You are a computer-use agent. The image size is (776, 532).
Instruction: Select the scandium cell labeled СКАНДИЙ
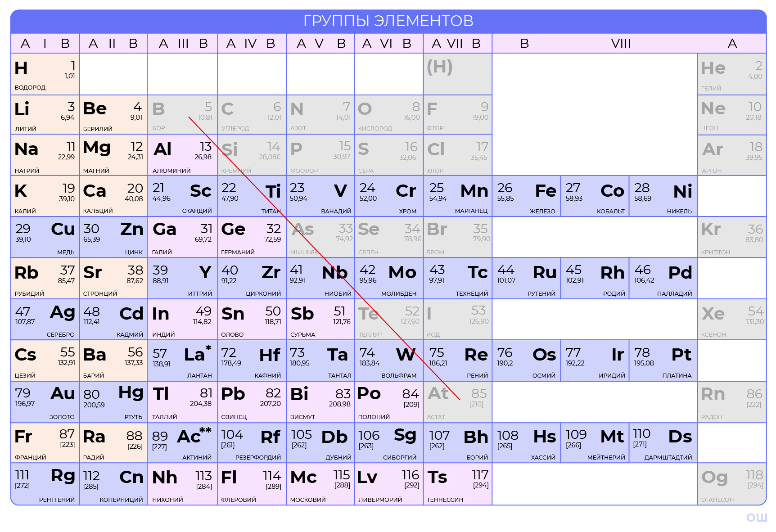pos(182,196)
